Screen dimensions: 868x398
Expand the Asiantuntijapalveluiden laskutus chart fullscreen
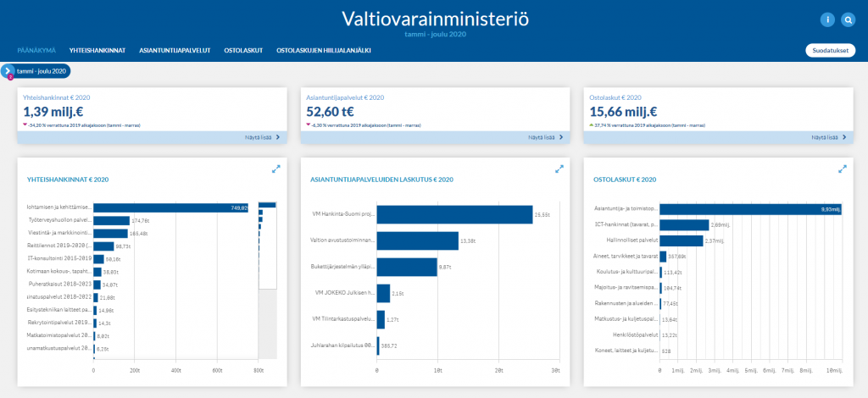click(x=559, y=169)
